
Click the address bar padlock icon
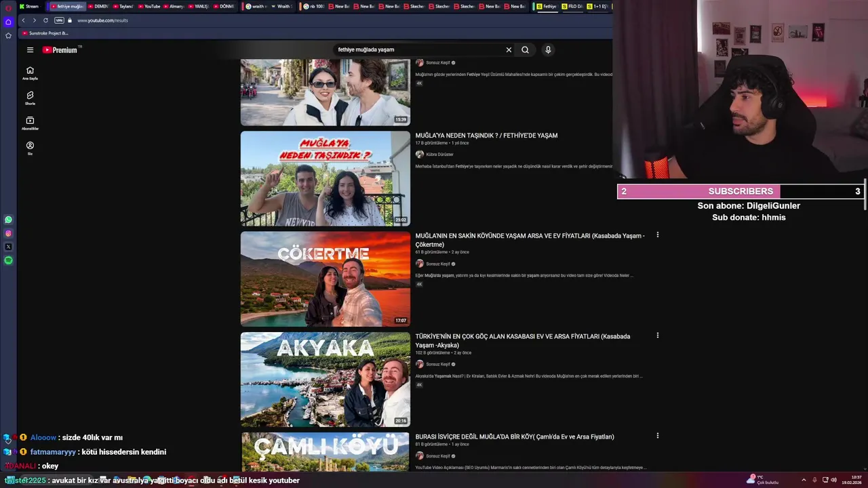(70, 20)
